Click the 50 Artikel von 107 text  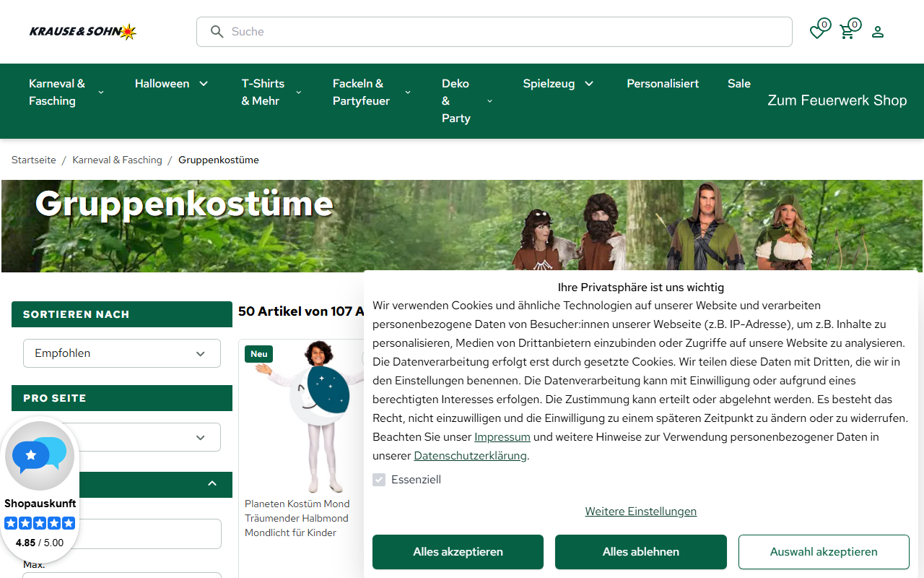click(x=301, y=311)
